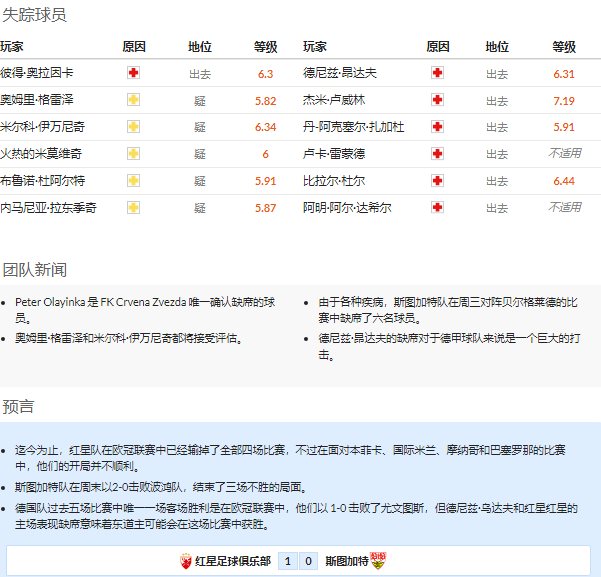Click yellow doubt icon for 奥姆里·格雷泽

[133, 100]
